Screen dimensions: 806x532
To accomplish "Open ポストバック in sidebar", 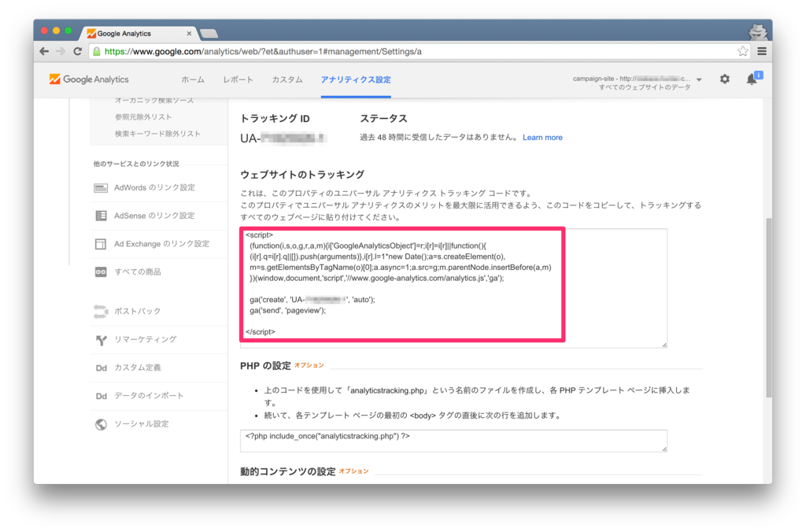I will tap(137, 312).
